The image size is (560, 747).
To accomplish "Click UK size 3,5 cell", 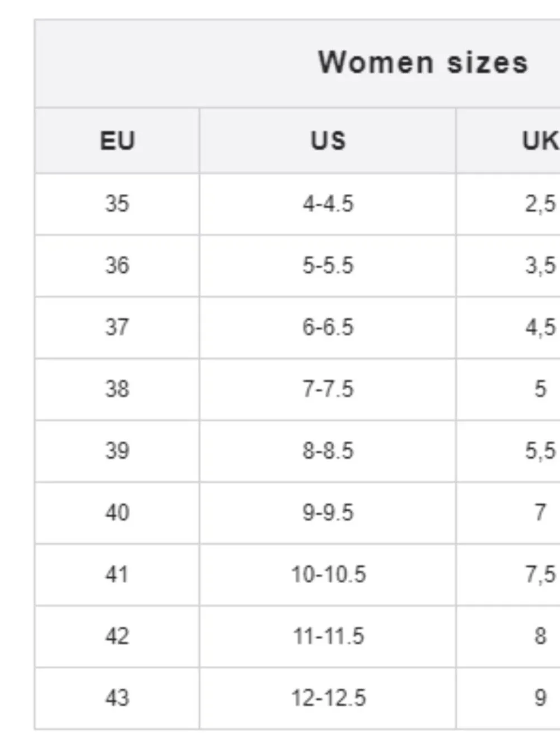I will [508, 266].
